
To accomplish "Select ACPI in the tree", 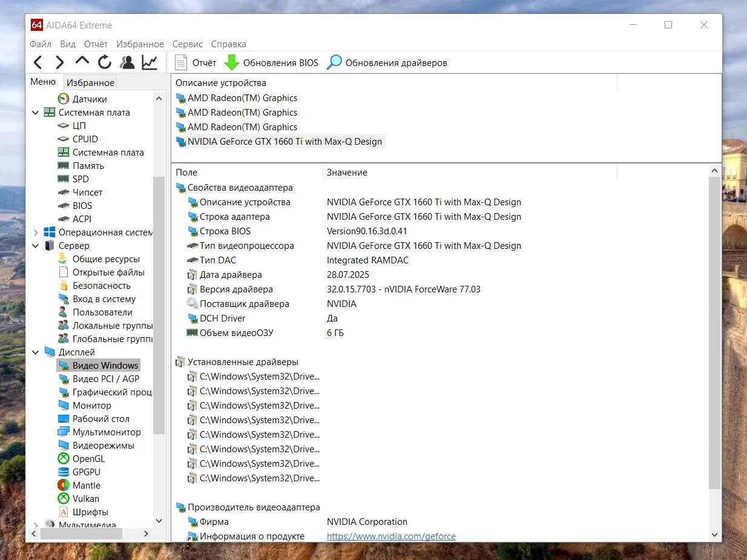I will [x=74, y=219].
